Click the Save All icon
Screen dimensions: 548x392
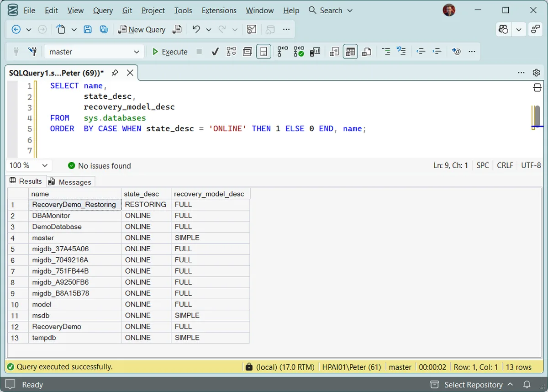[104, 29]
